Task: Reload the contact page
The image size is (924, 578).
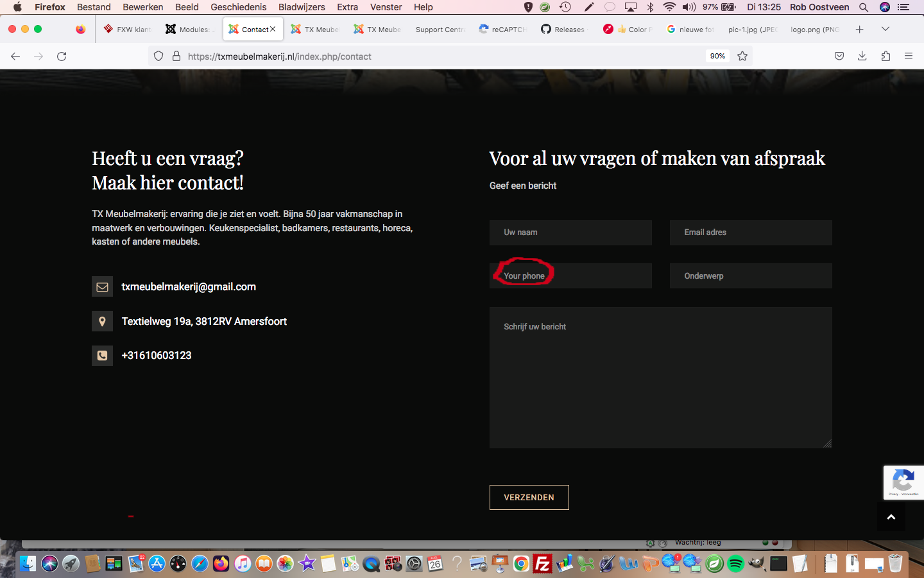Action: point(62,57)
